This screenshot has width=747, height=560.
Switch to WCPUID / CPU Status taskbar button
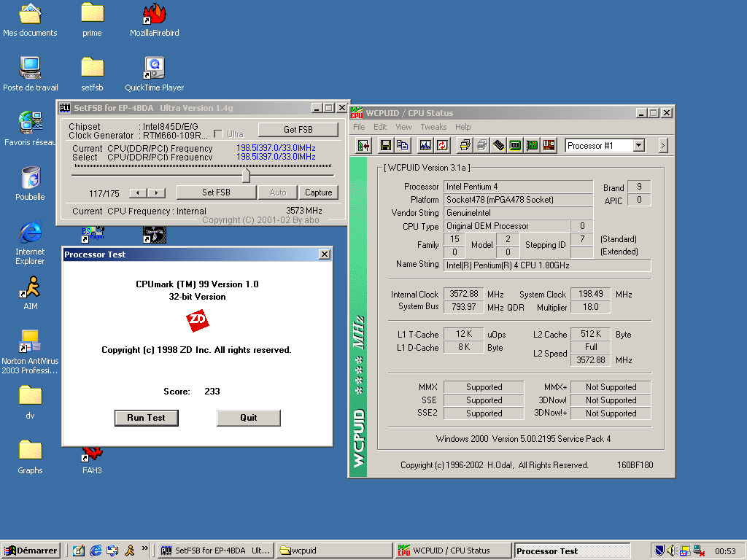(453, 551)
